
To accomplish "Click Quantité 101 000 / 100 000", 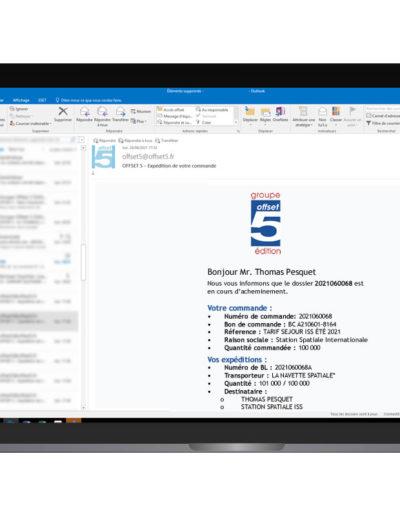I will [x=267, y=383].
